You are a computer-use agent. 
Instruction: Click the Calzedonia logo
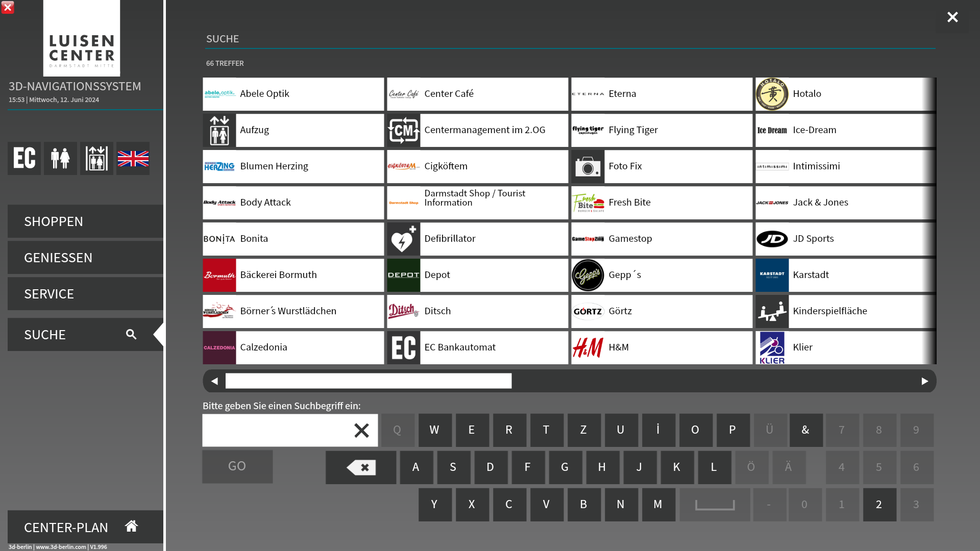tap(219, 347)
